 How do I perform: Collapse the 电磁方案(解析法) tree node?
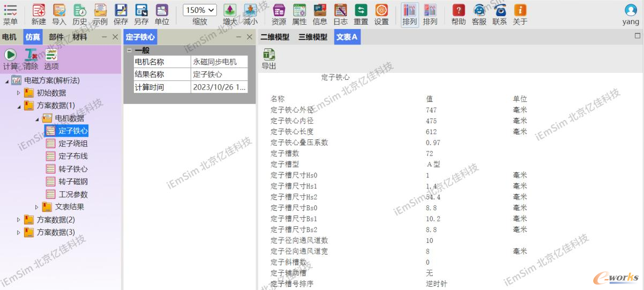point(7,81)
